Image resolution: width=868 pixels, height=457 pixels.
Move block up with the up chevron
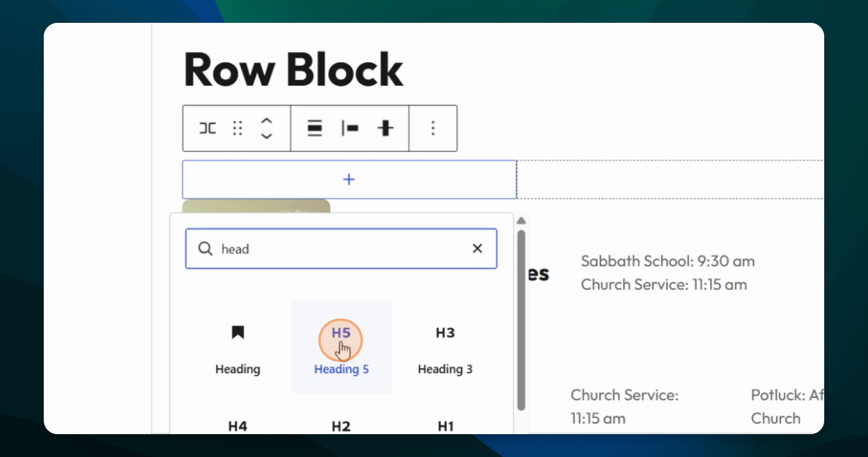266,121
